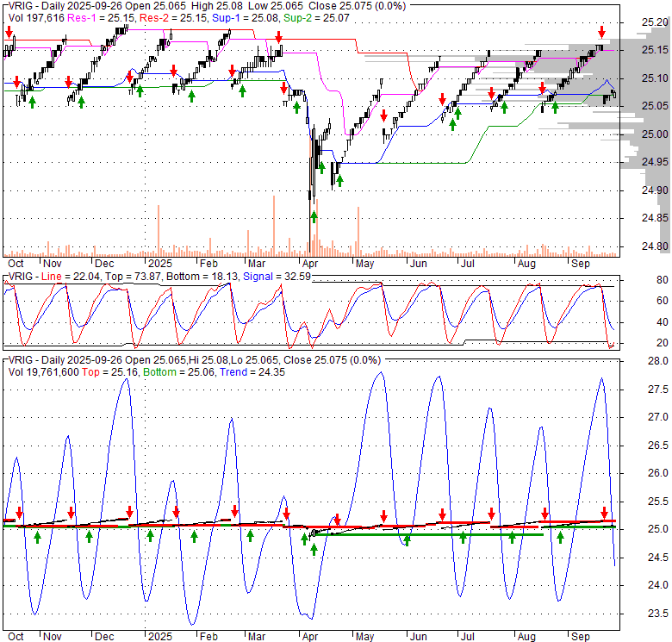The width and height of the screenshot is (672, 642).
Task: Click the oscillator 'Bottom = 18.13' label
Action: point(202,277)
